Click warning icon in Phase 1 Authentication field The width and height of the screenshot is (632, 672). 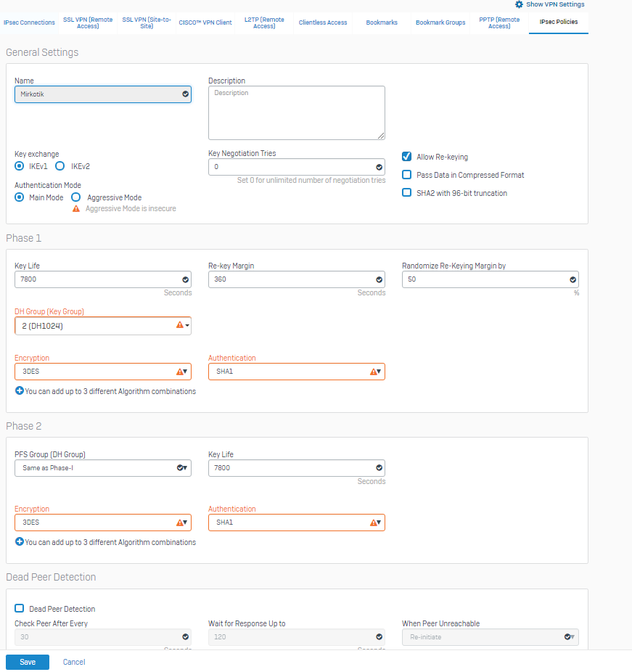point(373,372)
